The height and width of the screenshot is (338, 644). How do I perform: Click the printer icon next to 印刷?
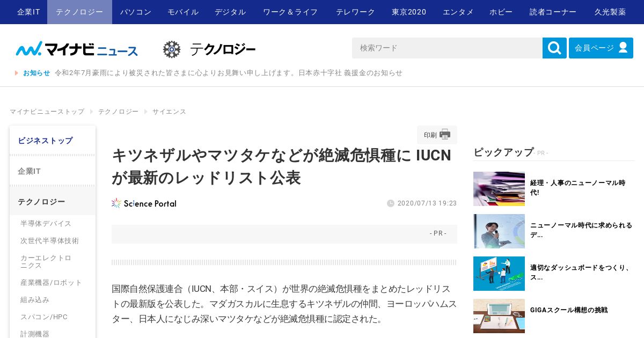(445, 135)
